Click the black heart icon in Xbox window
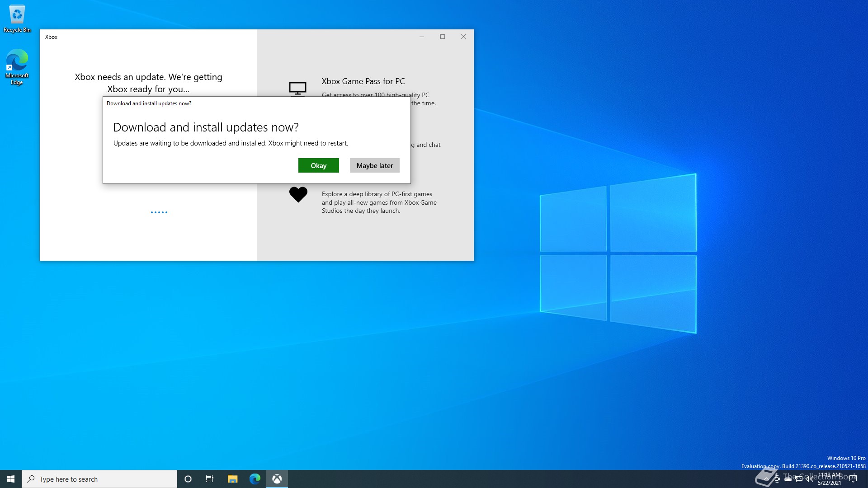The image size is (868, 488). point(298,194)
